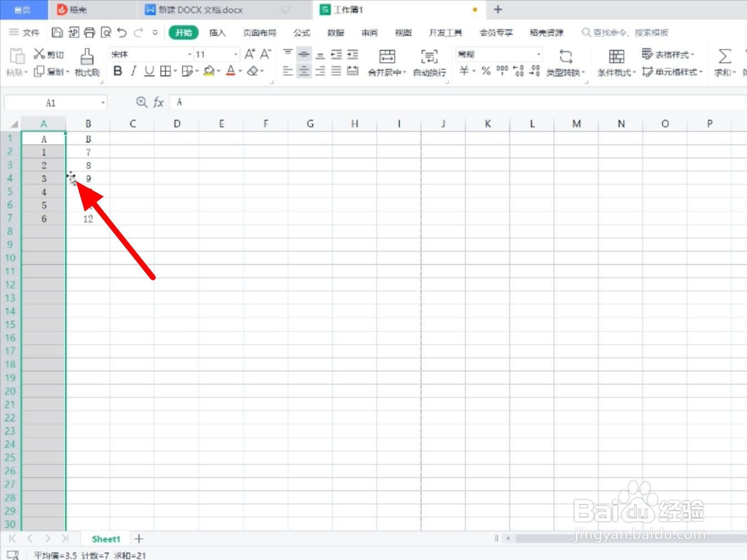Image resolution: width=747 pixels, height=560 pixels.
Task: Click the red font color A icon
Action: click(x=231, y=71)
